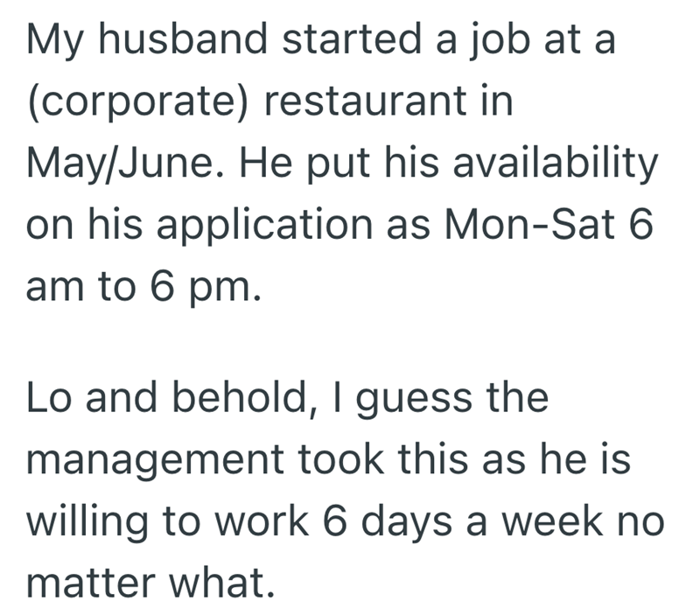This screenshot has height=615, width=700.
Task: Click the word "days"
Action: (406, 524)
